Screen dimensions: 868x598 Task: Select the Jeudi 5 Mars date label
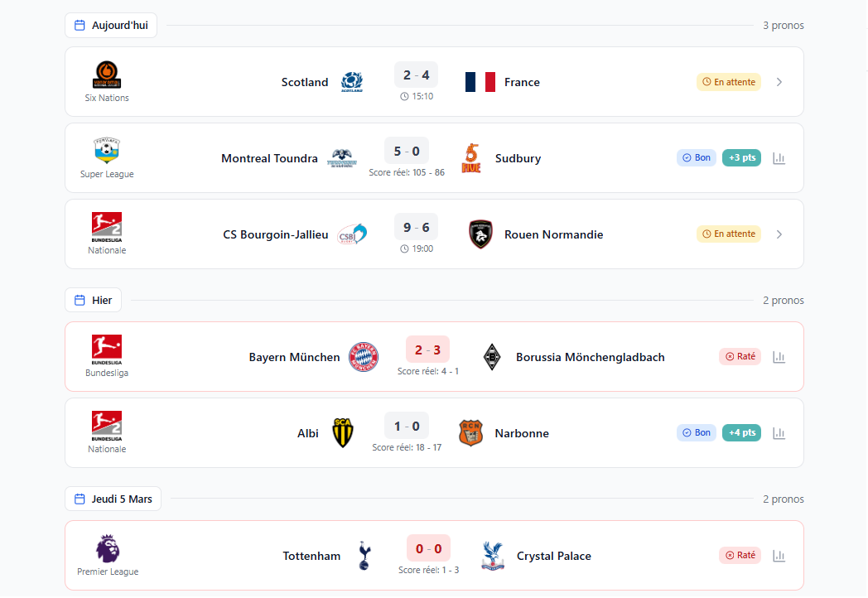[113, 499]
